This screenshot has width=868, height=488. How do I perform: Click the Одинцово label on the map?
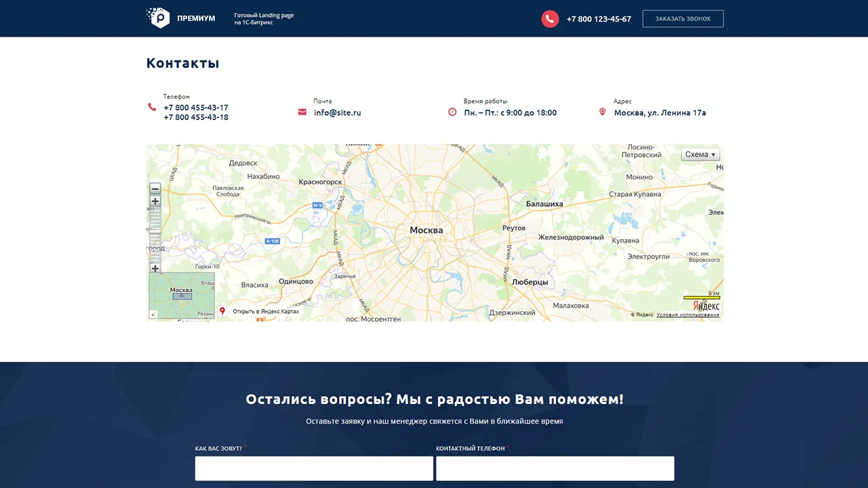coord(296,281)
